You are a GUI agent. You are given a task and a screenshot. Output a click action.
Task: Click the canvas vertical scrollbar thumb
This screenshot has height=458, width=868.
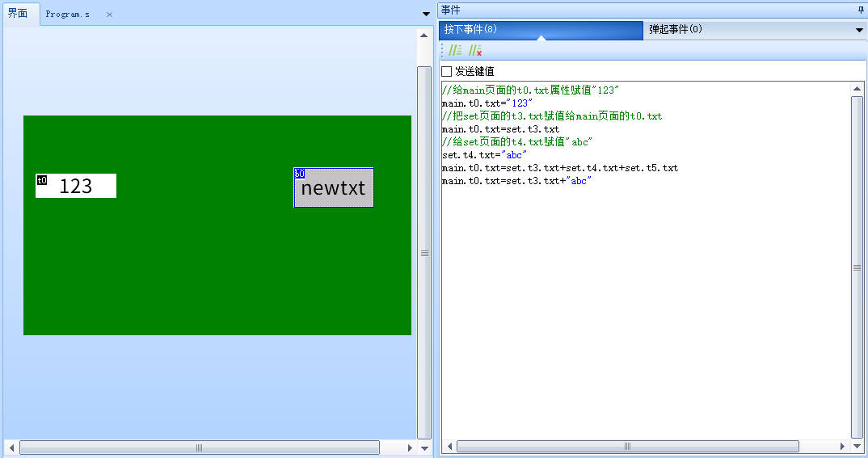coord(424,253)
